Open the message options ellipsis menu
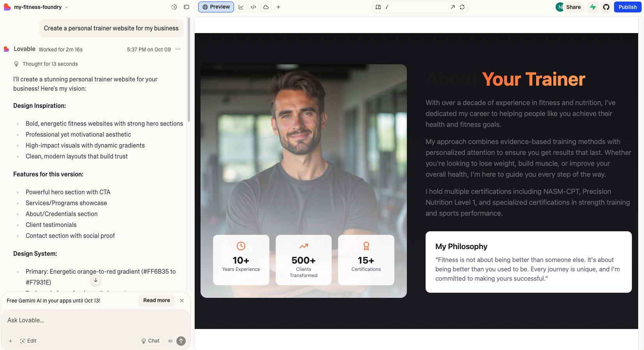This screenshot has height=350, width=644. tap(178, 49)
